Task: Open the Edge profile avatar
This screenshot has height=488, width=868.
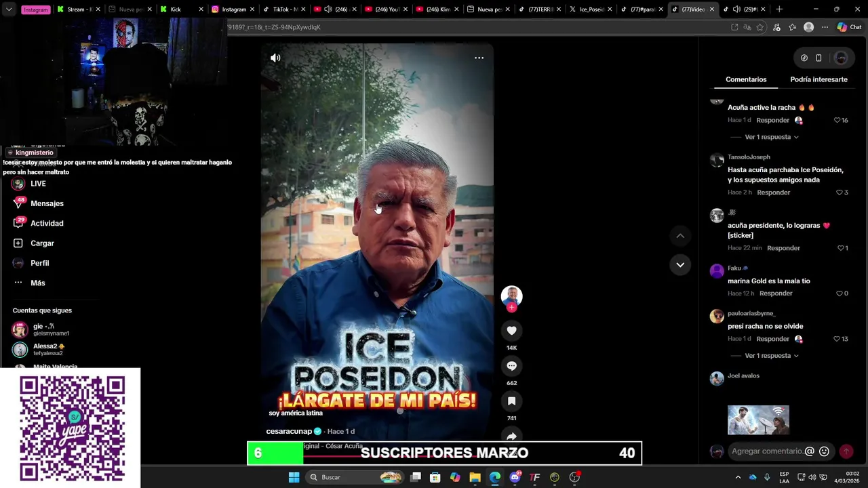Action: 808,27
